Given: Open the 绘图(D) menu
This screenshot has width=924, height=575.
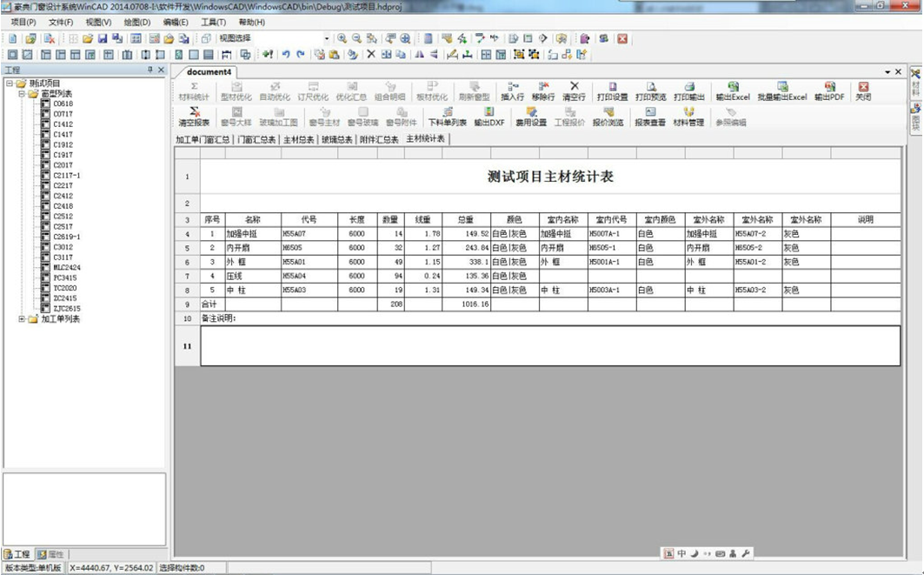Looking at the screenshot, I should tap(136, 23).
